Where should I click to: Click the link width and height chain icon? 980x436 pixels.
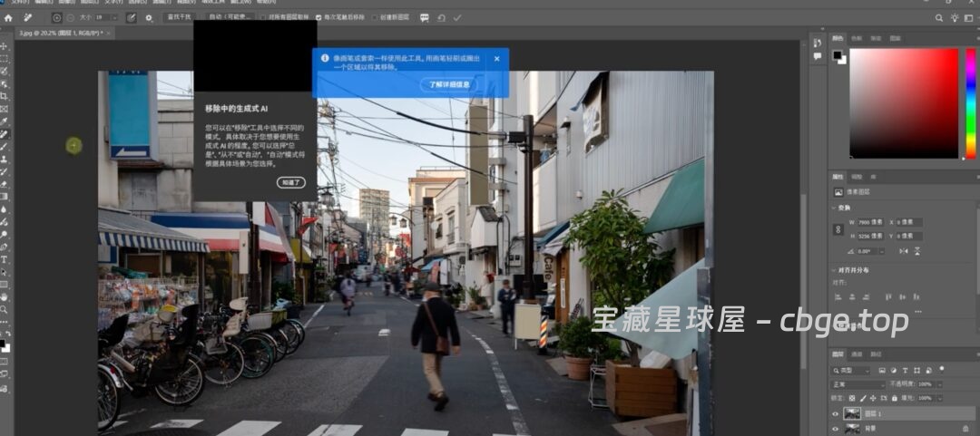click(838, 229)
